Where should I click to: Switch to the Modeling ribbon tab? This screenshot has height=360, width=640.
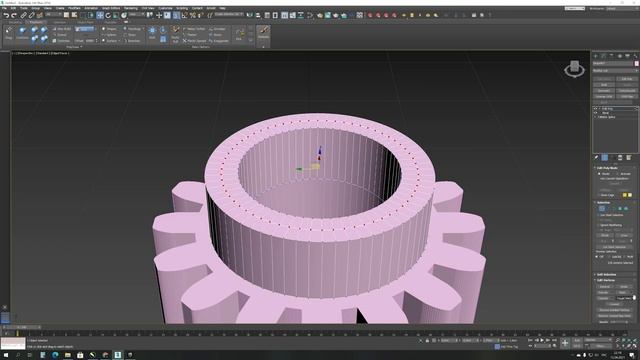(15, 22)
